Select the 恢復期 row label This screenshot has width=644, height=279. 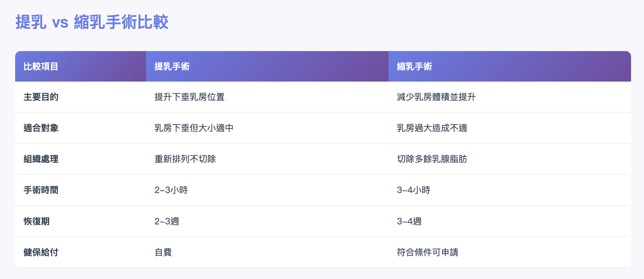click(x=37, y=221)
